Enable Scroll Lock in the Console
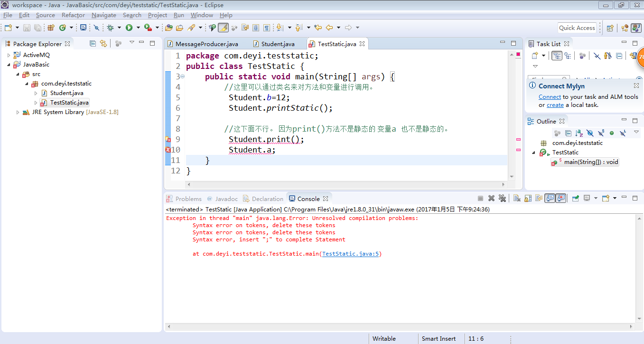This screenshot has width=644, height=344. (528, 198)
